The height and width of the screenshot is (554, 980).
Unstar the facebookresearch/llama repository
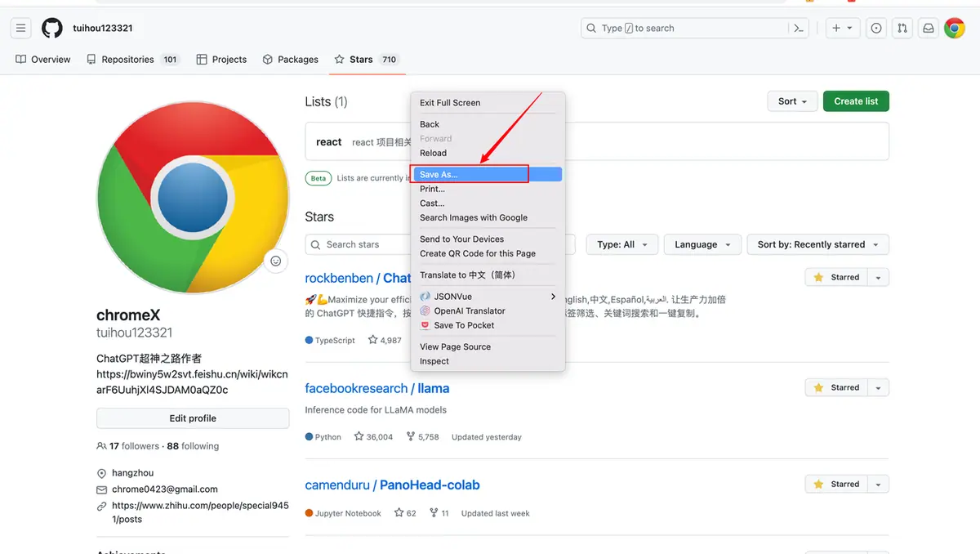click(x=835, y=387)
